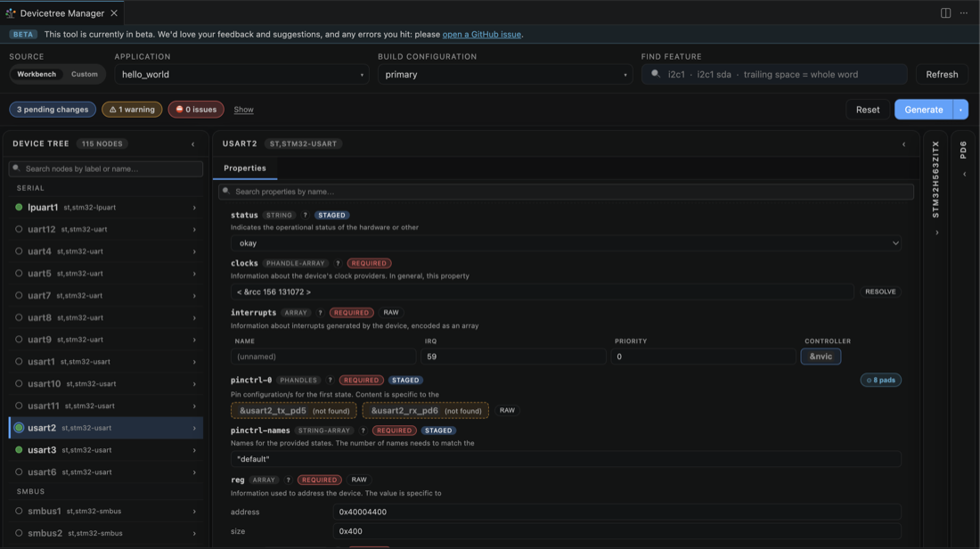Click the help icon next to pinctrl-names

[363, 430]
